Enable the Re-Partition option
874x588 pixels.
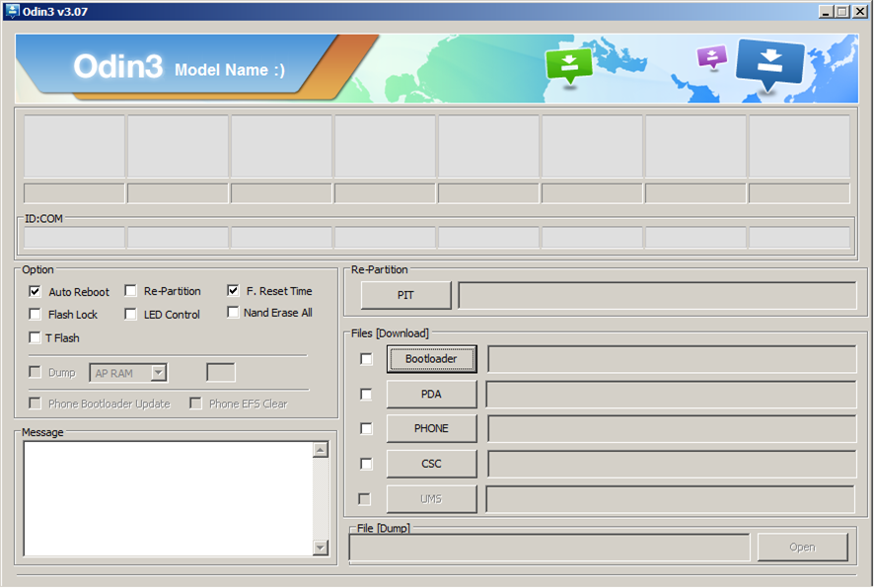pyautogui.click(x=130, y=291)
